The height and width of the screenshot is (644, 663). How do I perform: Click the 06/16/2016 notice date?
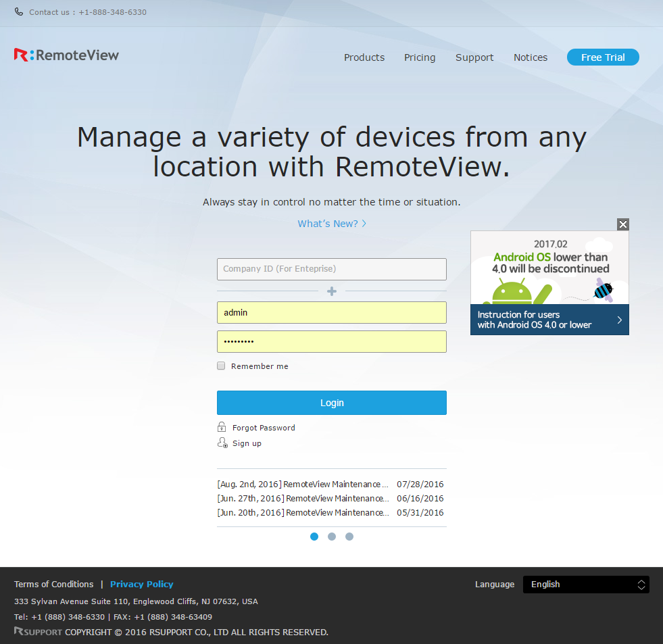420,499
